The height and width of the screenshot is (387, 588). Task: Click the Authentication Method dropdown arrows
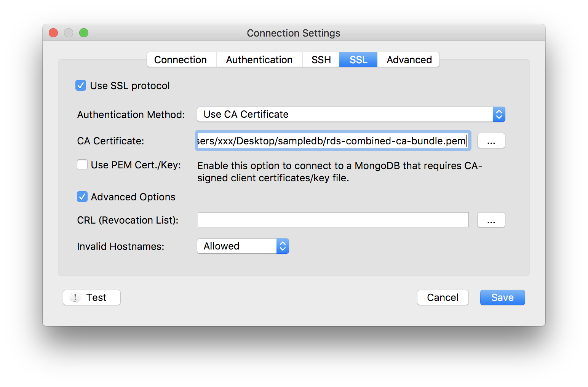[499, 114]
